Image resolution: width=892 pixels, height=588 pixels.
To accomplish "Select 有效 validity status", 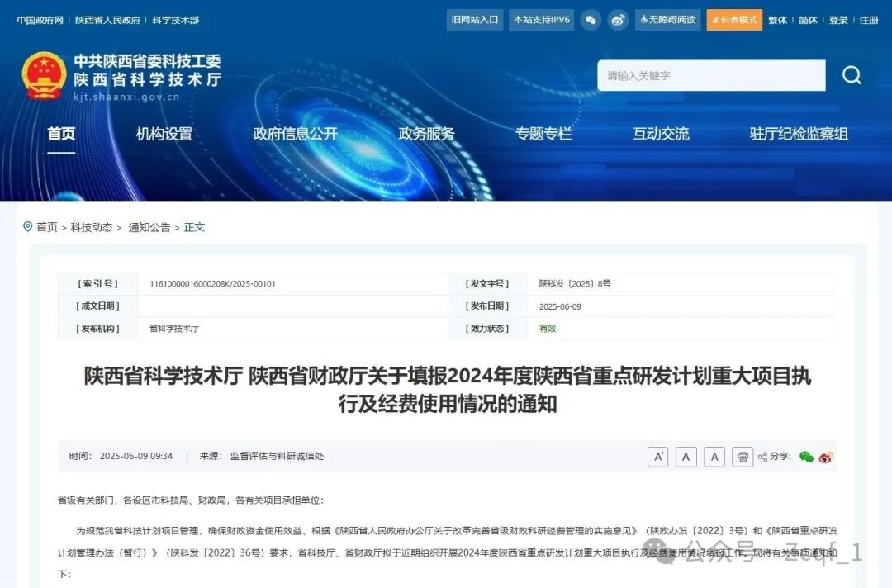I will coord(548,329).
